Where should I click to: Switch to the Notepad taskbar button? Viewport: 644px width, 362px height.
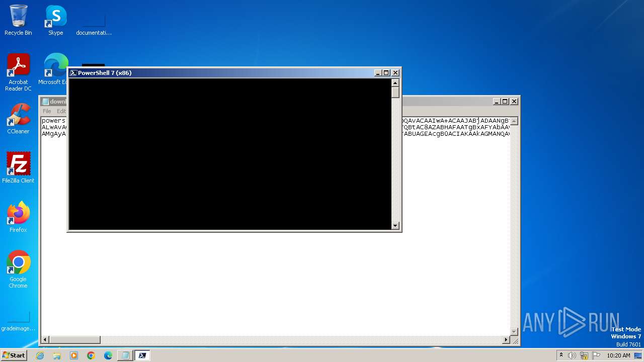click(125, 355)
